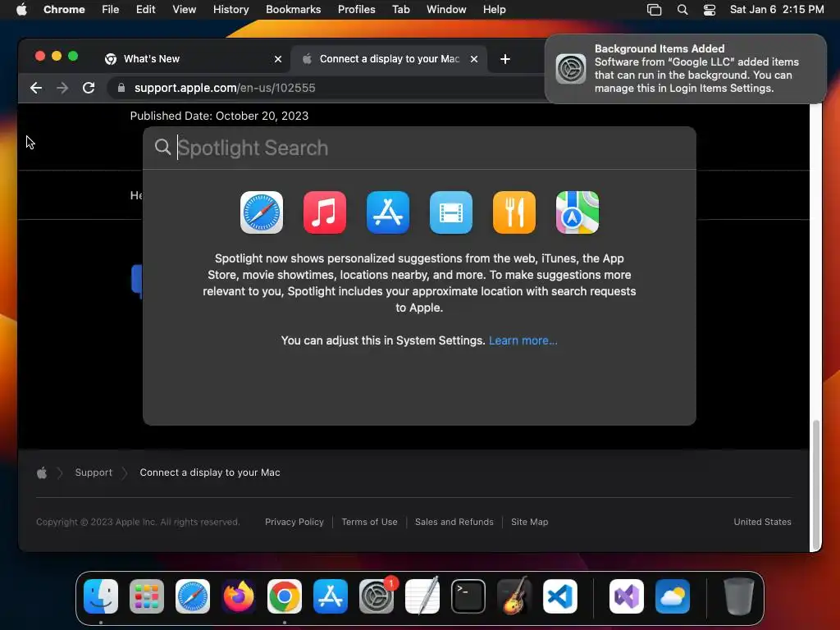
Task: Open the Profiles menu
Action: pyautogui.click(x=356, y=9)
